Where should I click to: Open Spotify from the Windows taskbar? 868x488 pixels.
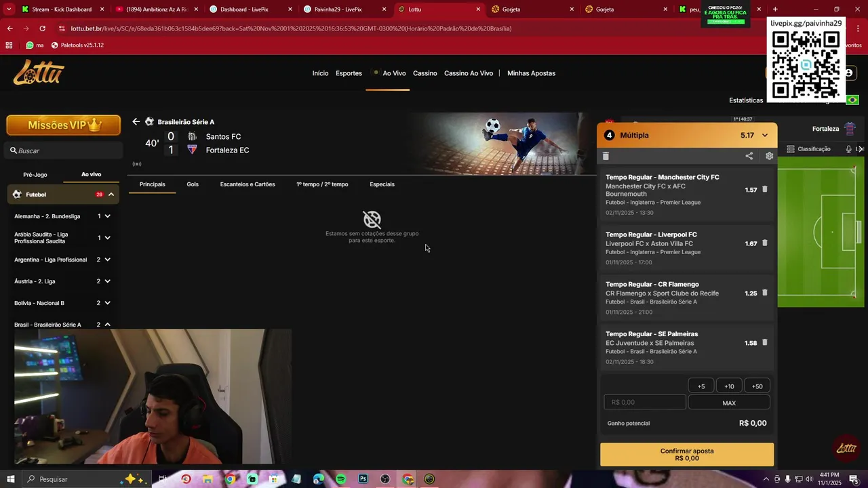[340, 479]
